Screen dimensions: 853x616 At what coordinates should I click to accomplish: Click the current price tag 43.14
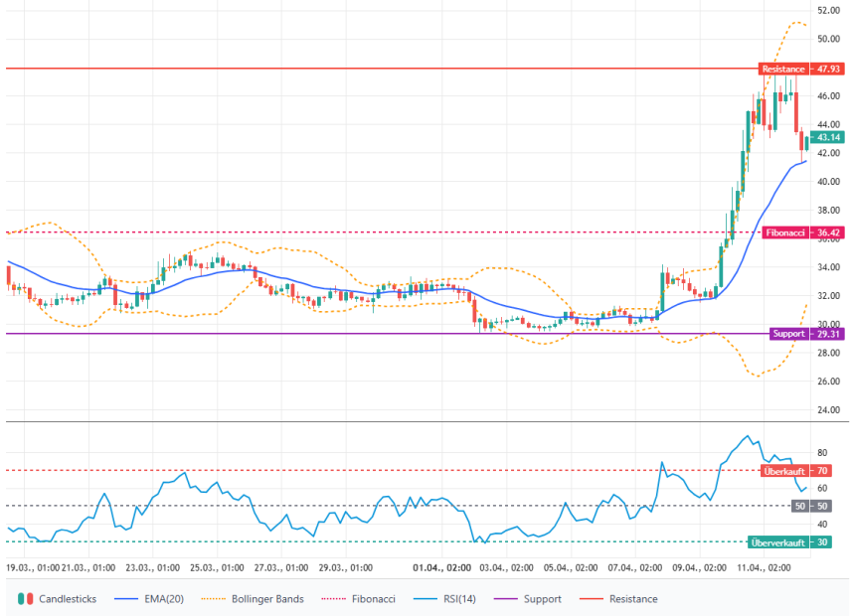[x=827, y=137]
